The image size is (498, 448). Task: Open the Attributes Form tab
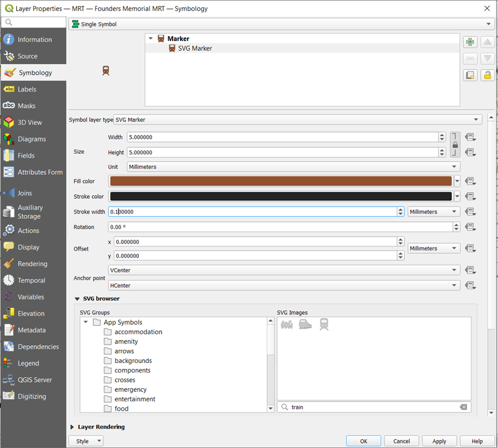tap(39, 172)
